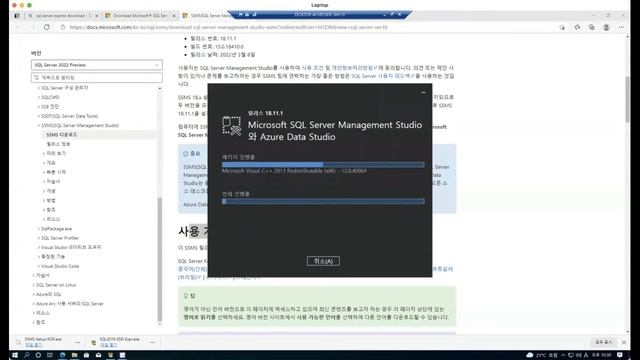Close the downloads bar
The image size is (640, 360).
(x=624, y=342)
